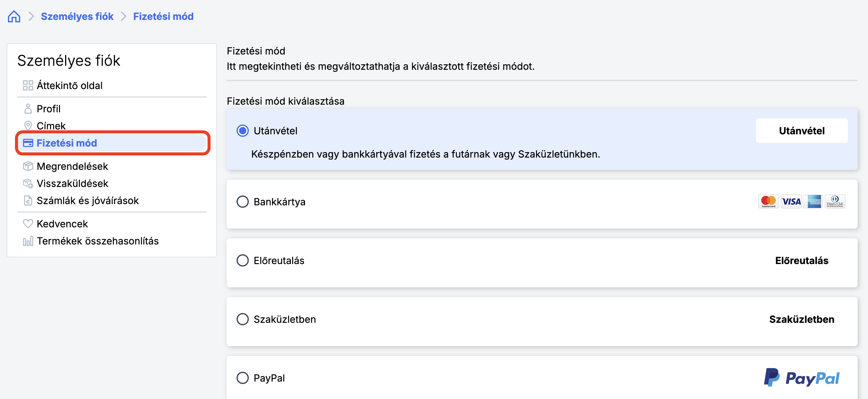Viewport: 868px width, 399px height.
Task: Open Számlák és jóváírások menu item
Action: pyautogui.click(x=88, y=201)
